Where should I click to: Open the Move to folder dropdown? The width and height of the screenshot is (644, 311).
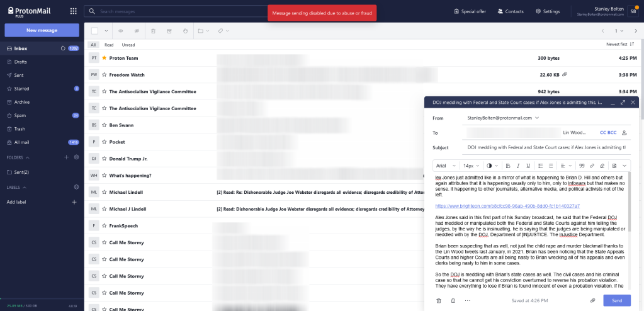pos(203,31)
